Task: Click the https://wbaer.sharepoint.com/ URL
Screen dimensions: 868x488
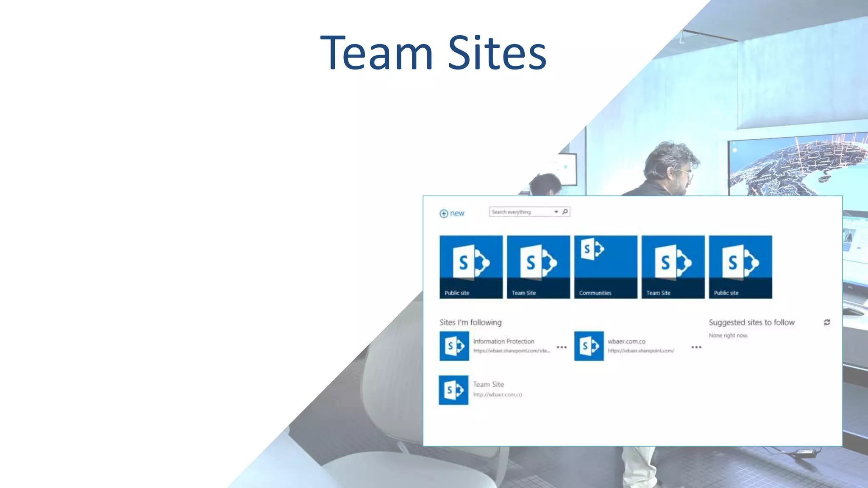Action: [641, 351]
